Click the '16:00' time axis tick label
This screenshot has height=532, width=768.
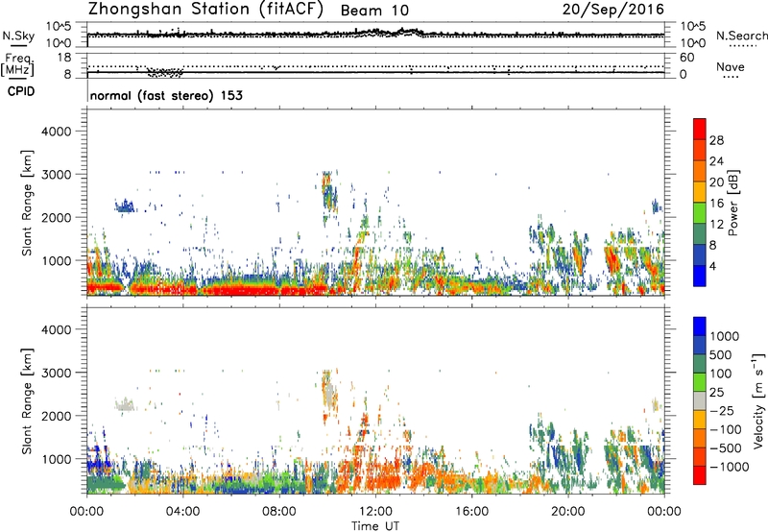471,512
